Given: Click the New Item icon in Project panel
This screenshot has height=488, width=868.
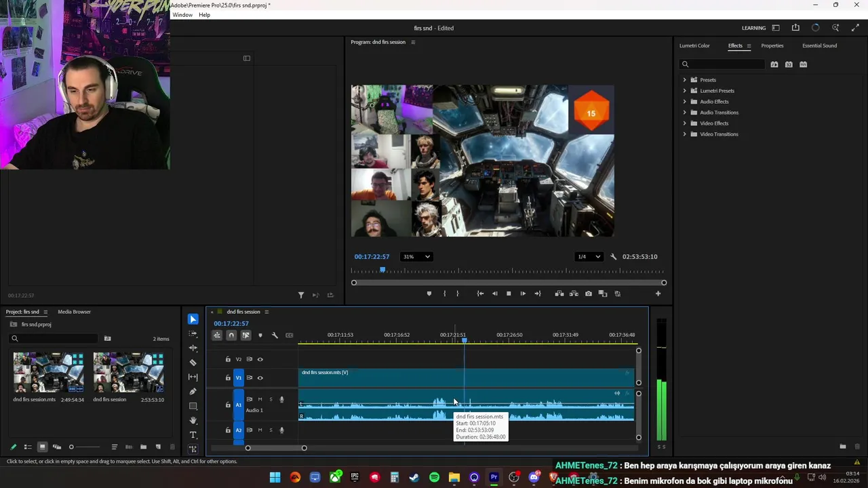Looking at the screenshot, I should point(158,447).
